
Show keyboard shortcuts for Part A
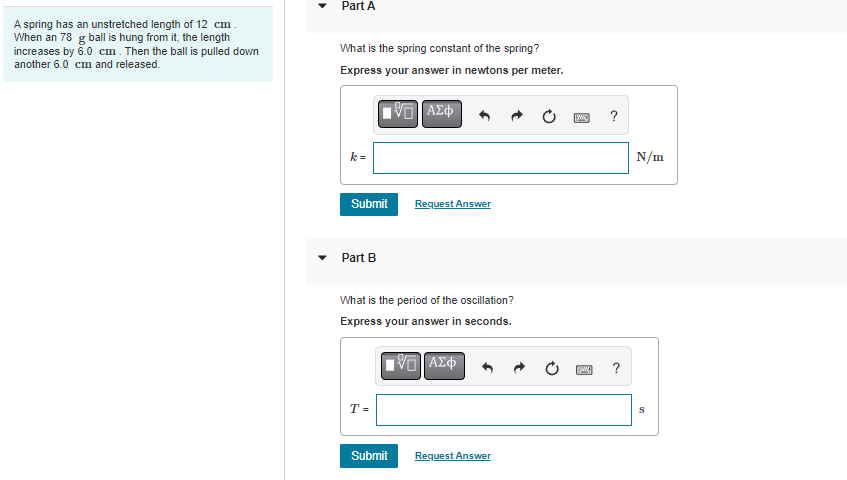tap(582, 117)
